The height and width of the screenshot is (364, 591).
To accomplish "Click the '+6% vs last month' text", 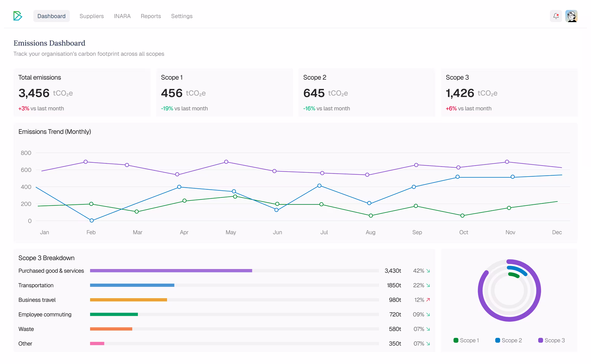I will (x=469, y=108).
